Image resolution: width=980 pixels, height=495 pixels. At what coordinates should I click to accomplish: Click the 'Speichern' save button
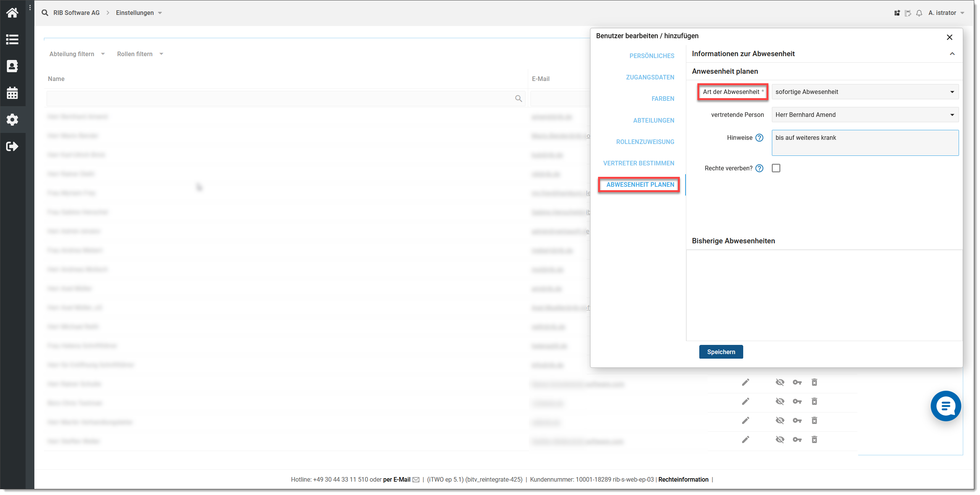(721, 352)
